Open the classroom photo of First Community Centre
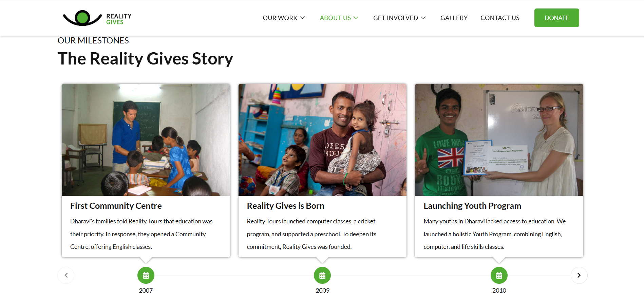The height and width of the screenshot is (295, 644). point(146,140)
